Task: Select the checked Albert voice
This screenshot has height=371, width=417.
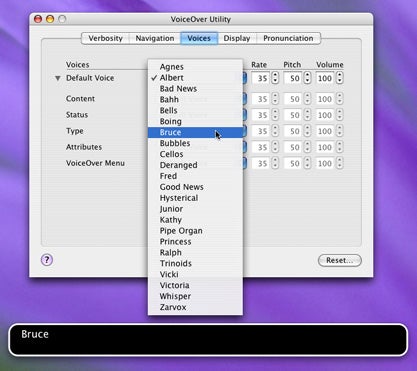Action: pos(195,78)
